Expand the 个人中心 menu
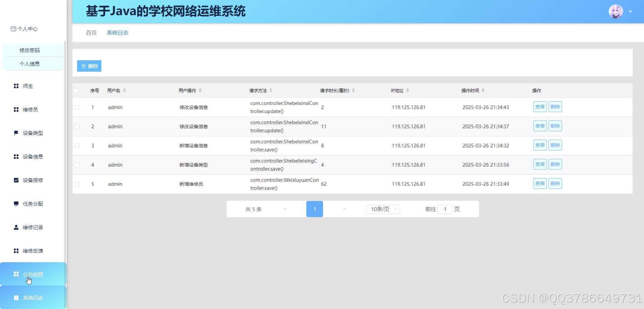The height and width of the screenshot is (309, 644). click(x=24, y=29)
